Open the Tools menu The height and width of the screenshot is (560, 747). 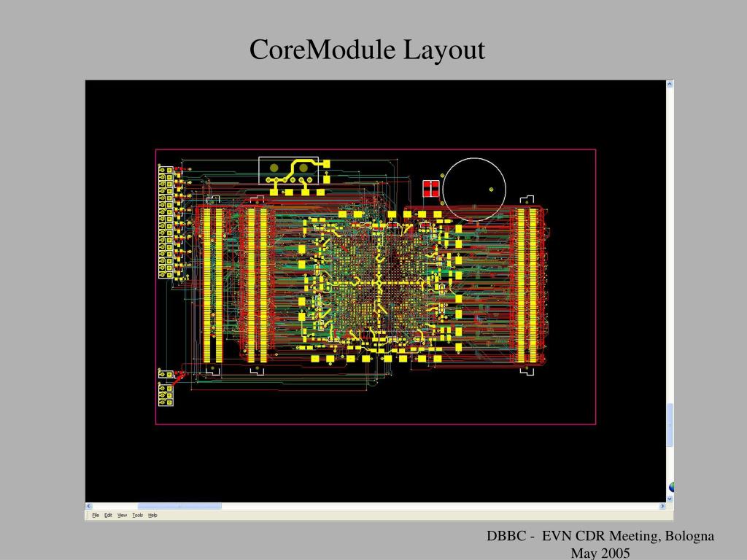[138, 516]
